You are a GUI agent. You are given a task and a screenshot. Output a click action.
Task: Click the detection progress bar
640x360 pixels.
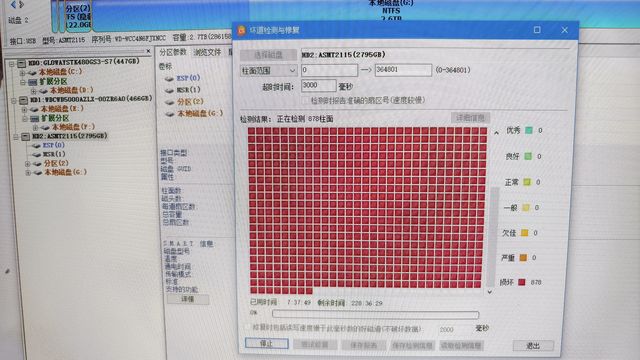pos(376,314)
